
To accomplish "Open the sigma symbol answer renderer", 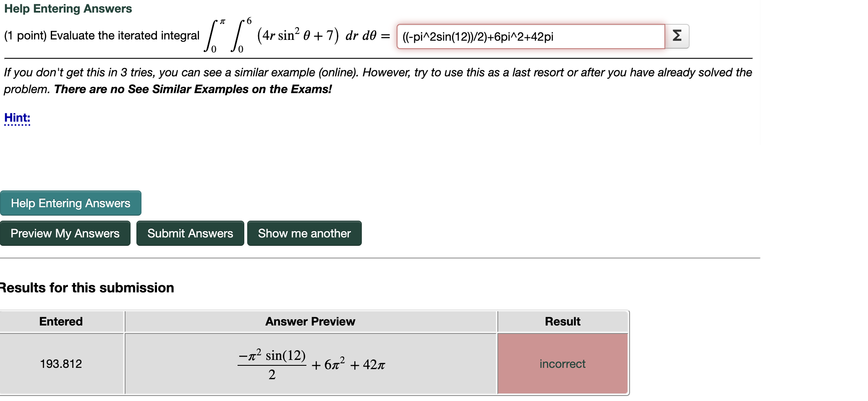I will pyautogui.click(x=677, y=36).
